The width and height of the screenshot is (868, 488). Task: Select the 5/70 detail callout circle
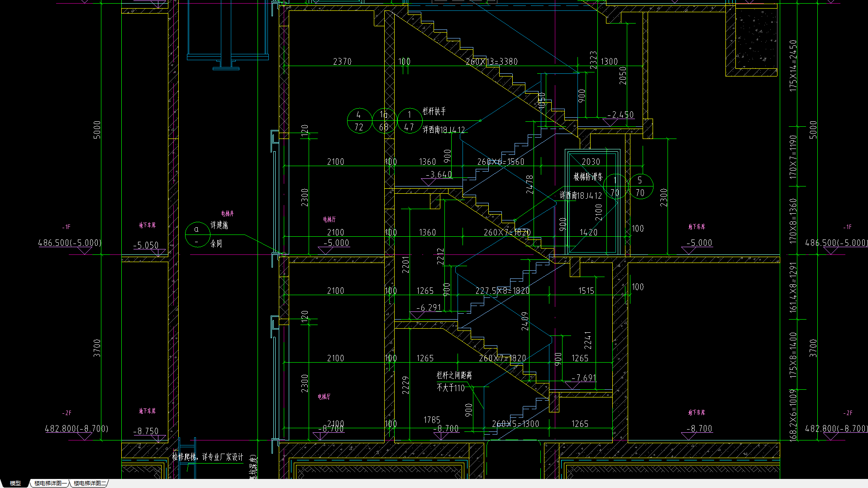(640, 187)
